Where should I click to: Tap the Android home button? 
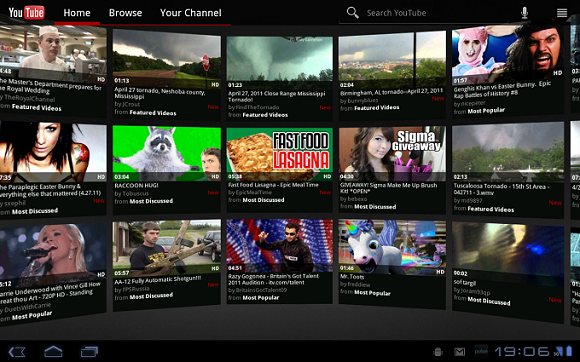point(53,351)
